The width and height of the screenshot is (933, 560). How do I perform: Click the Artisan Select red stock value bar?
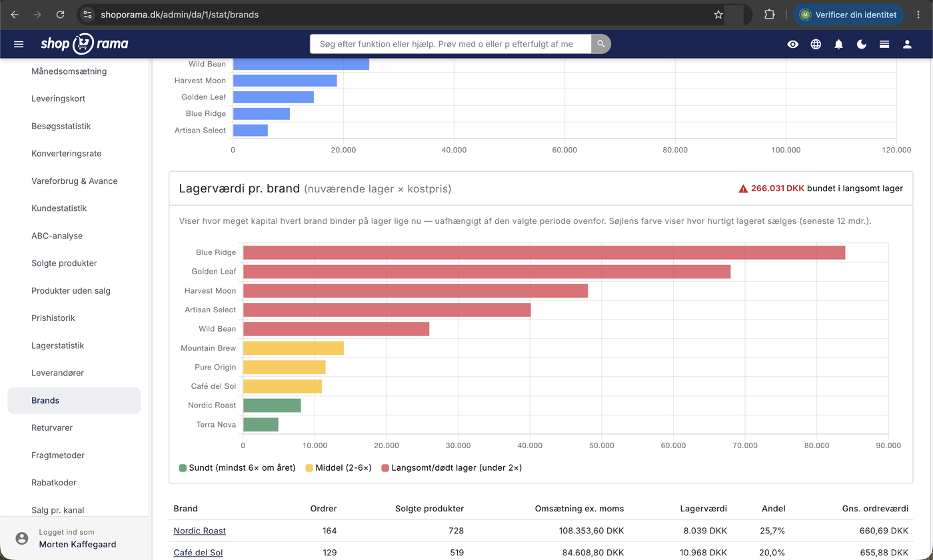[387, 310]
